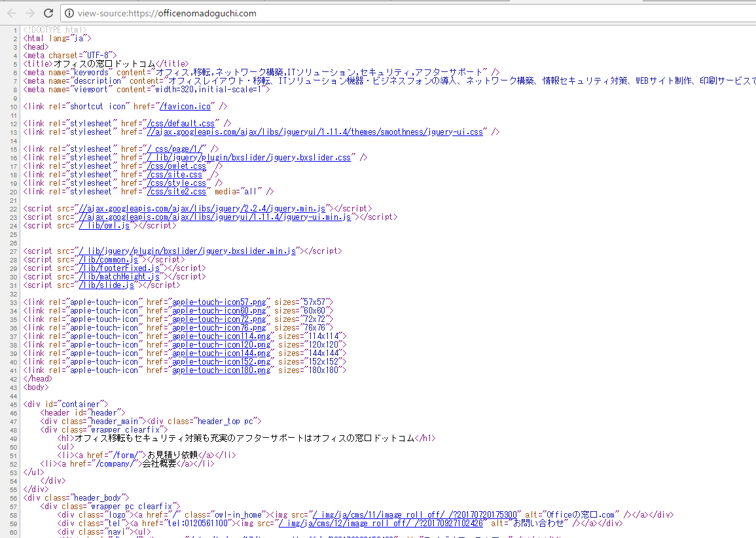Open the /css/owlet.css link
Viewport: 756px width, 538px height.
tap(177, 166)
